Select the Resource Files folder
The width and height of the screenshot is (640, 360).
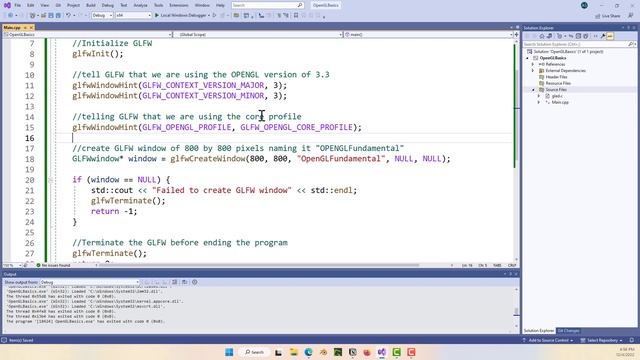click(x=555, y=83)
